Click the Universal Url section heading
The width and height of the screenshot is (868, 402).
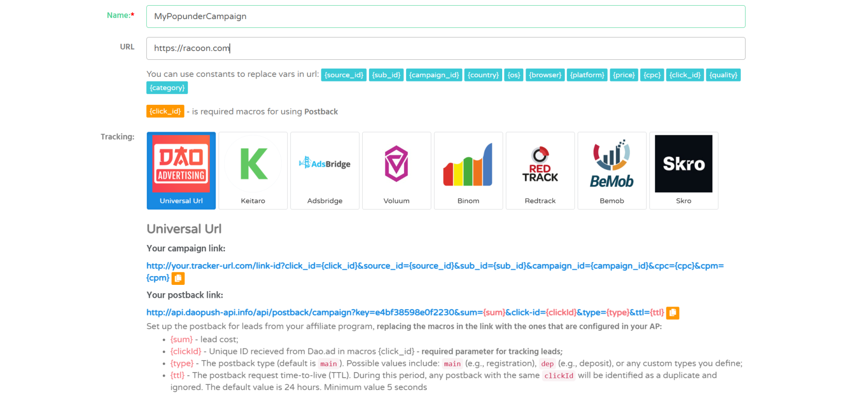(184, 229)
